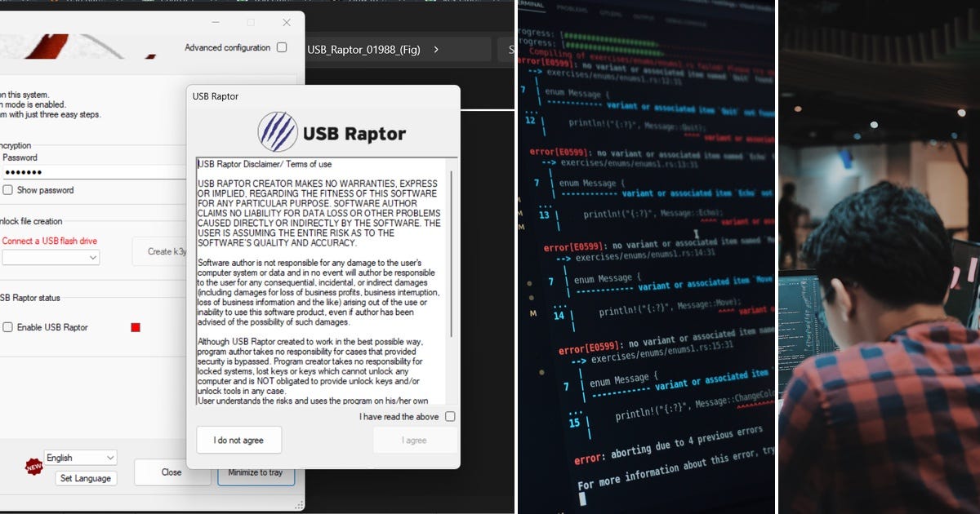The height and width of the screenshot is (514, 980).
Task: Click the red USB Raptor status indicator square
Action: 134,326
